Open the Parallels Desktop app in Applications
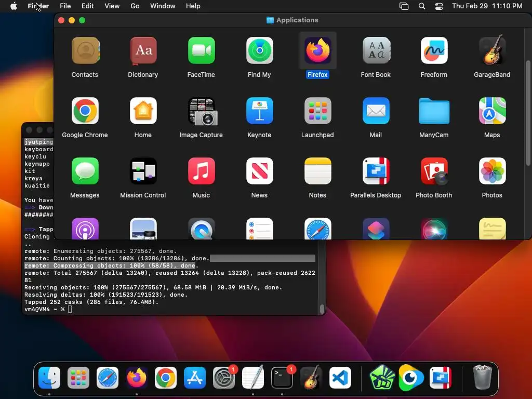Screen dimensions: 532x399 click(376, 171)
